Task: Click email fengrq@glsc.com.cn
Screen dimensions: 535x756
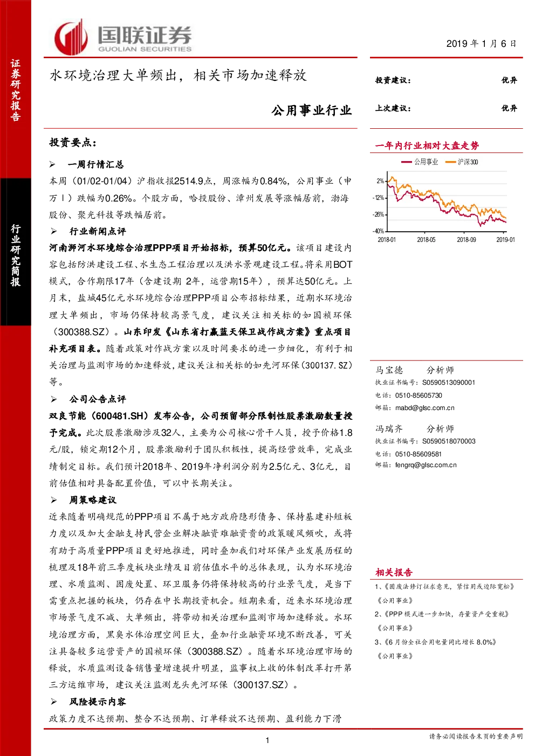Action: click(426, 465)
